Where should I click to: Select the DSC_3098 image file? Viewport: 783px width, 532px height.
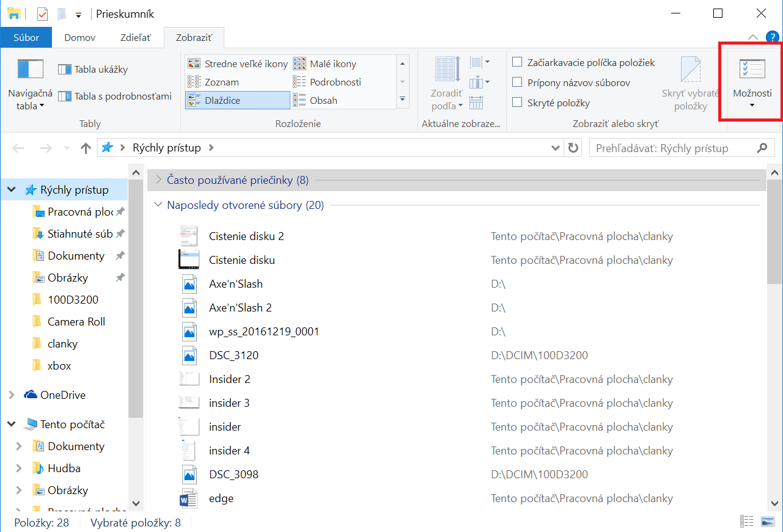[233, 475]
